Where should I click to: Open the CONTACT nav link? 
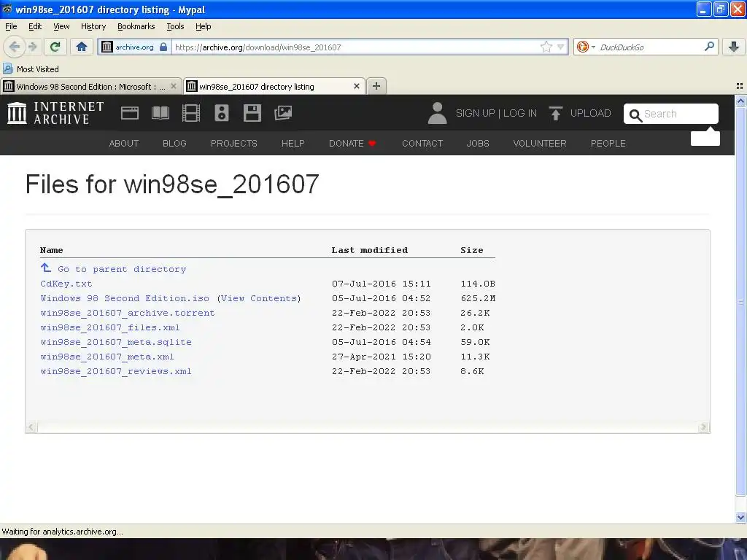tap(422, 144)
